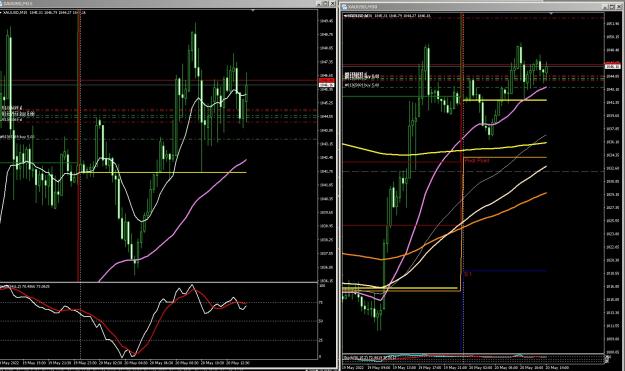Minimize the right XAUUSD chart window

605,6
